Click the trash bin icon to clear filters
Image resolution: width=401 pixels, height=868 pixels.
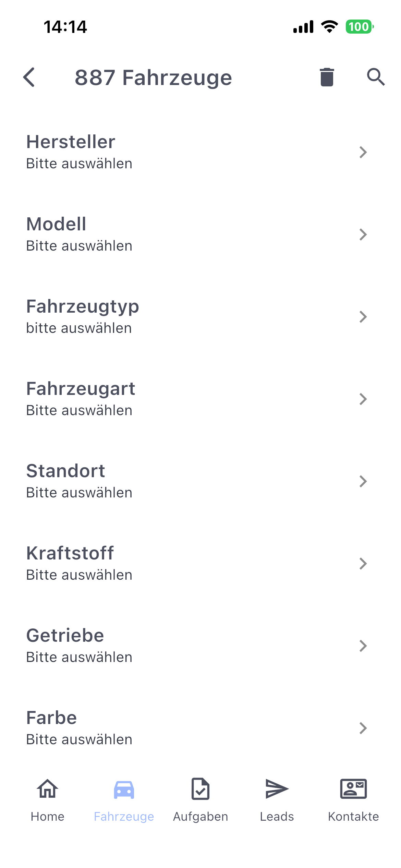(x=327, y=77)
